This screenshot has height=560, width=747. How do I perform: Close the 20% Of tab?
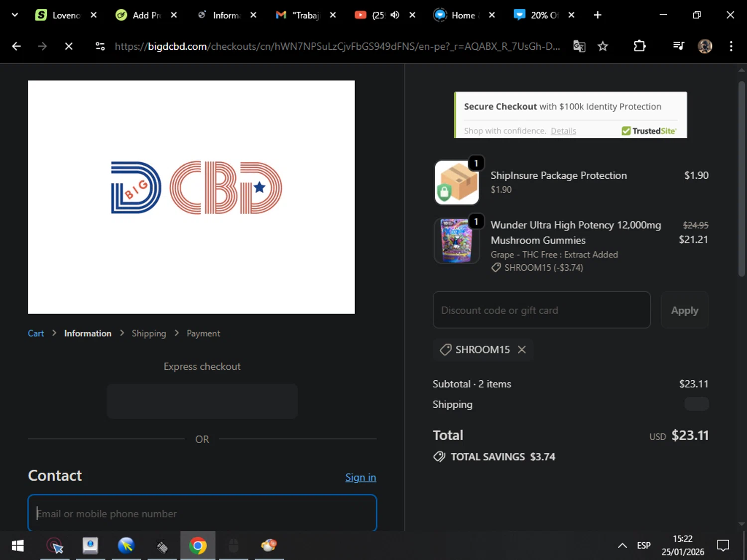click(571, 15)
